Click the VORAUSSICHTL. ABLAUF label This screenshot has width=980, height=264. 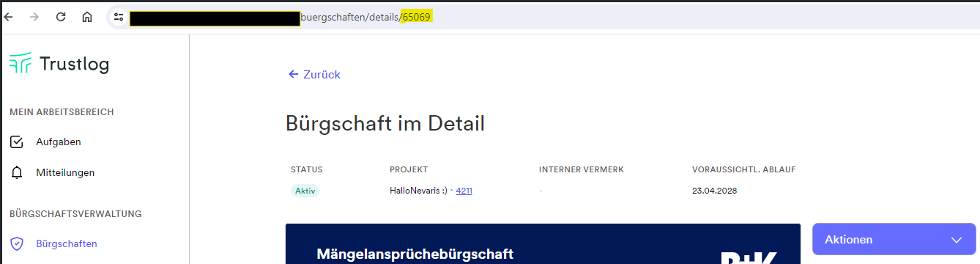pyautogui.click(x=743, y=169)
